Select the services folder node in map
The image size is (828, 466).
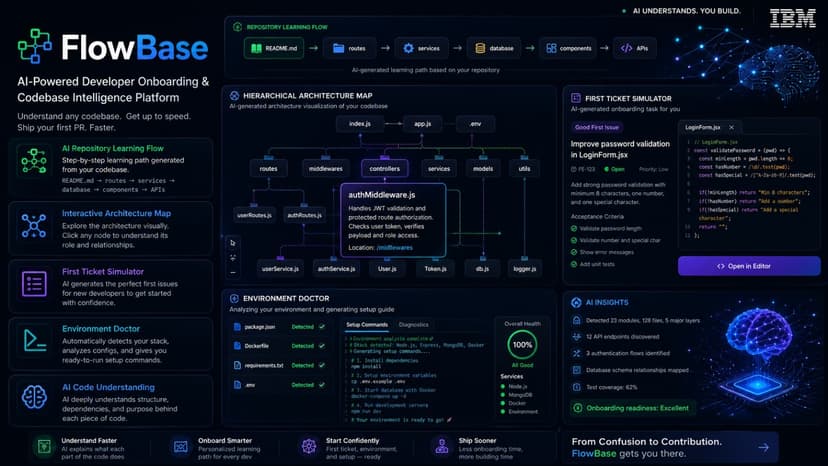pyautogui.click(x=439, y=169)
